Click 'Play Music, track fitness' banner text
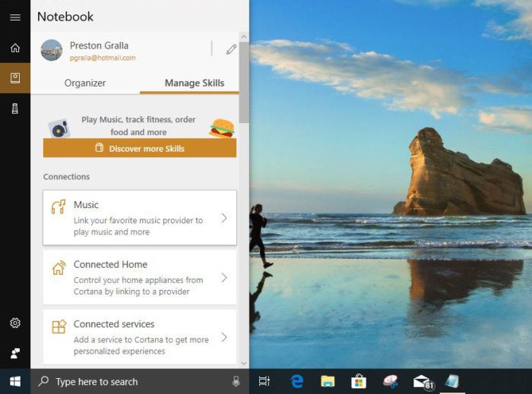The height and width of the screenshot is (394, 532). click(138, 126)
